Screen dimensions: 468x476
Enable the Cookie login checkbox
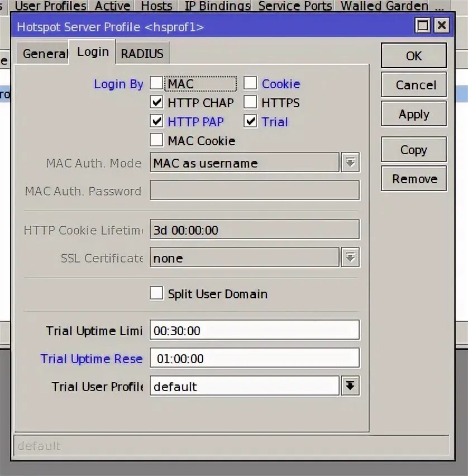click(x=250, y=83)
